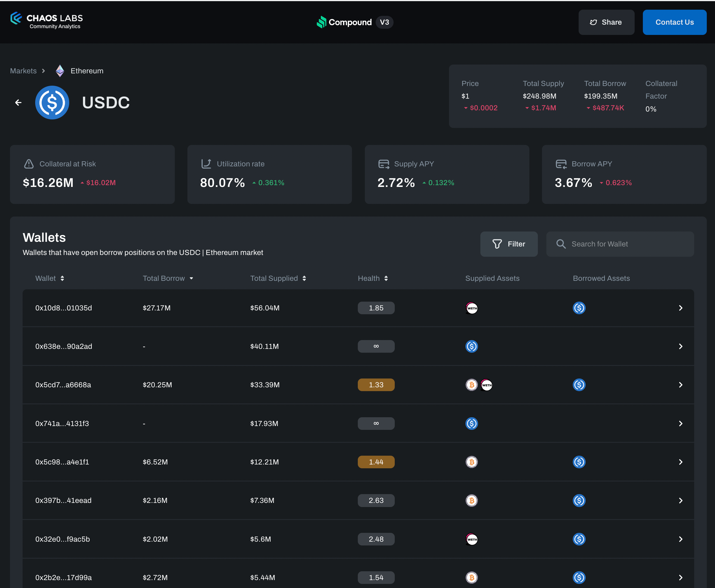Go to Markets breadcrumb

(23, 71)
